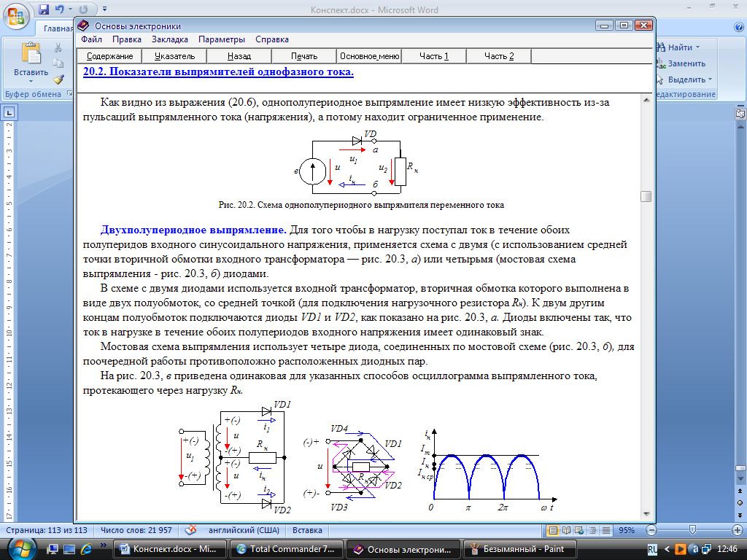The width and height of the screenshot is (747, 560).
Task: Select the Format Painter brush icon
Action: [58, 79]
